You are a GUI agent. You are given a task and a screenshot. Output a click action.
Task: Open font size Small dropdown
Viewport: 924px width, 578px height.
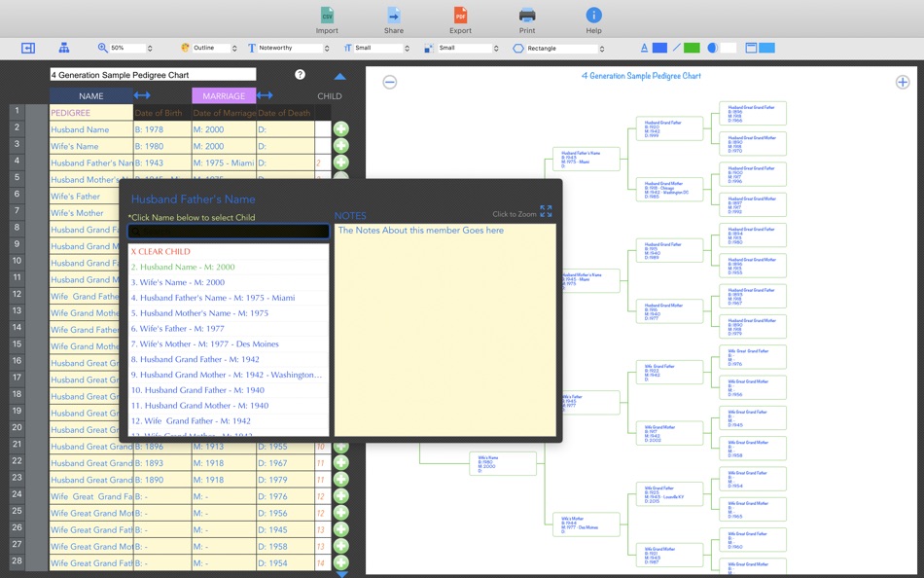tap(382, 48)
